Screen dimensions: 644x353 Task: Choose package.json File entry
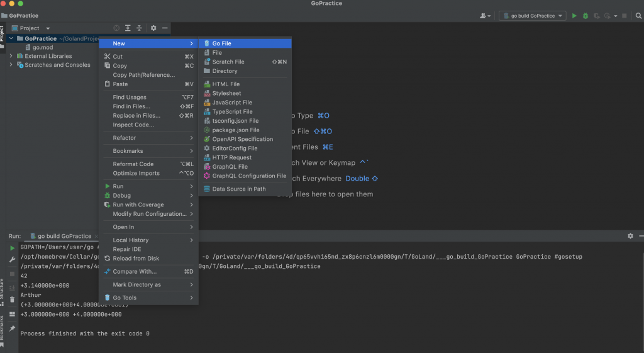pos(245,130)
